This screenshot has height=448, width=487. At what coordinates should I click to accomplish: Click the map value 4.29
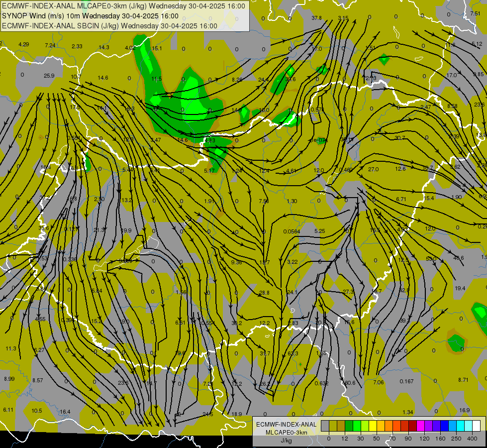pos(23,44)
